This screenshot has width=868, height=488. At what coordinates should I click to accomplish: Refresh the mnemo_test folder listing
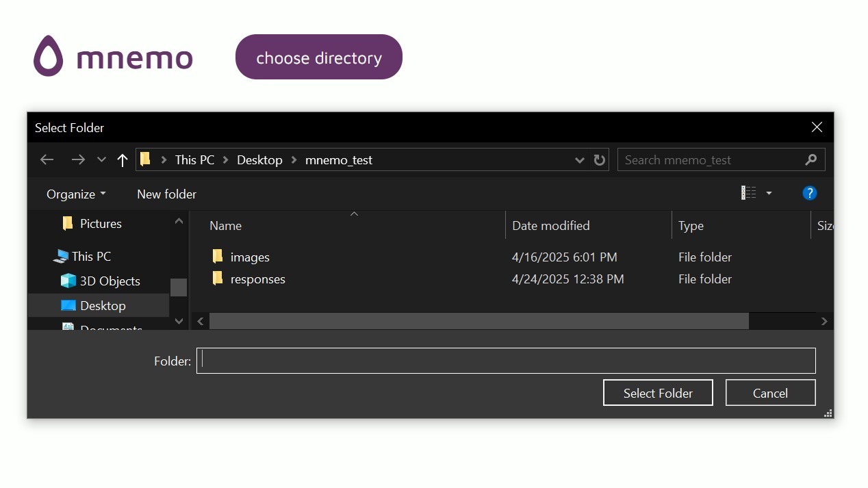(600, 160)
